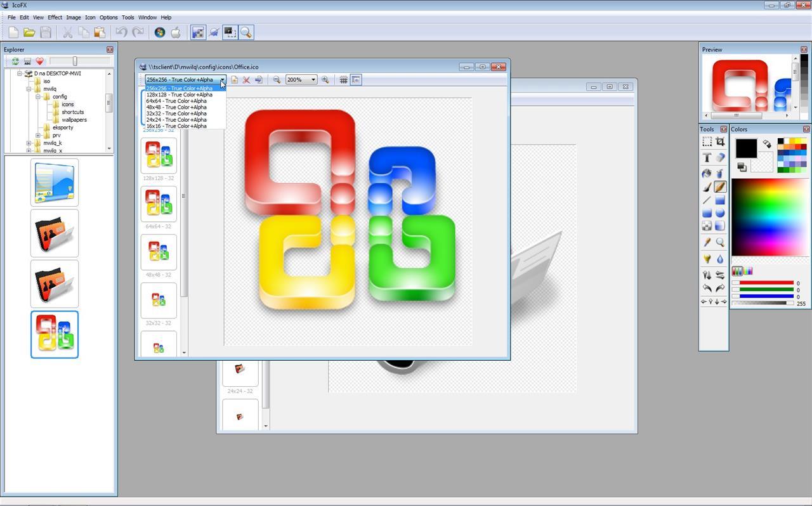Viewport: 812px width, 506px height.
Task: Select the Eraser tool
Action: tap(720, 157)
